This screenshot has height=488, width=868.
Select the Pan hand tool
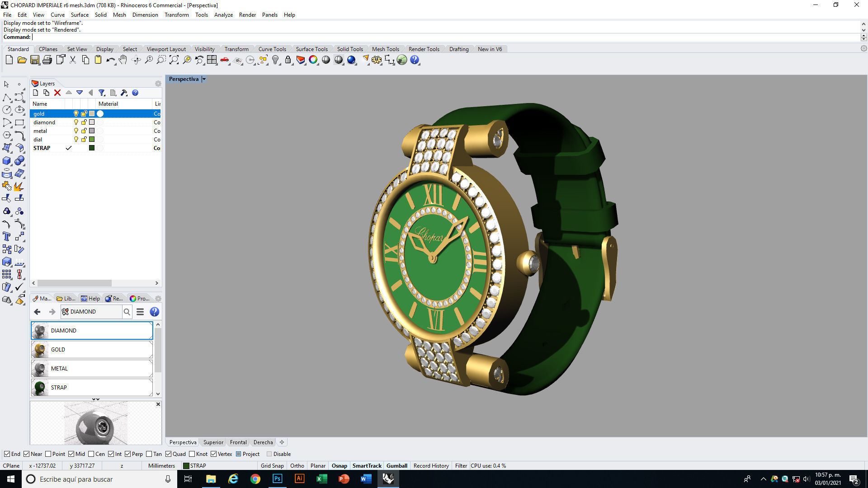point(123,60)
